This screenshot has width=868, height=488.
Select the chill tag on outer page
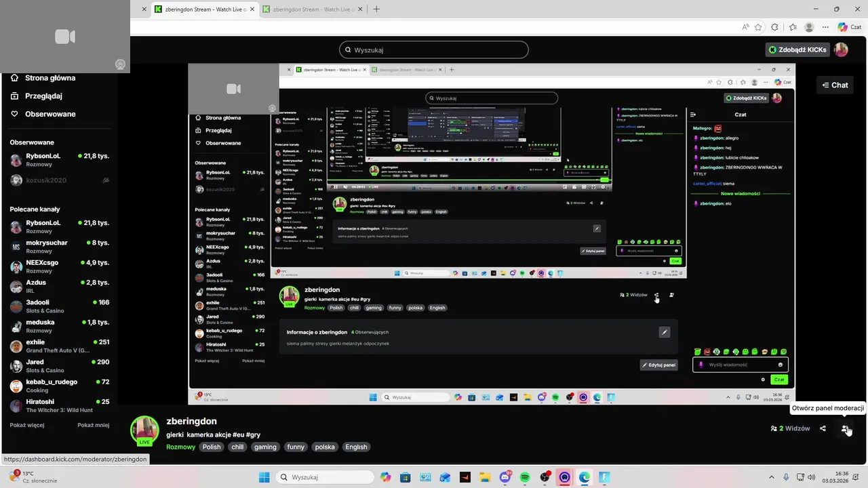[237, 447]
